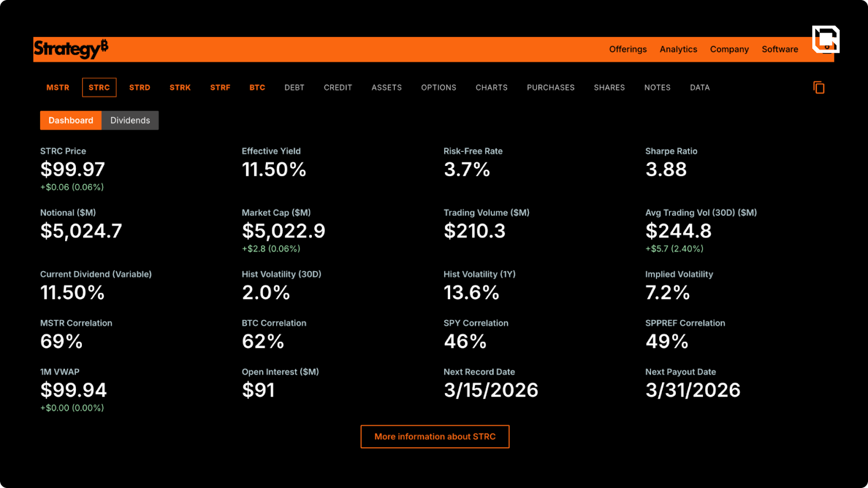868x488 pixels.
Task: Switch to the OPTIONS tab
Action: click(439, 87)
